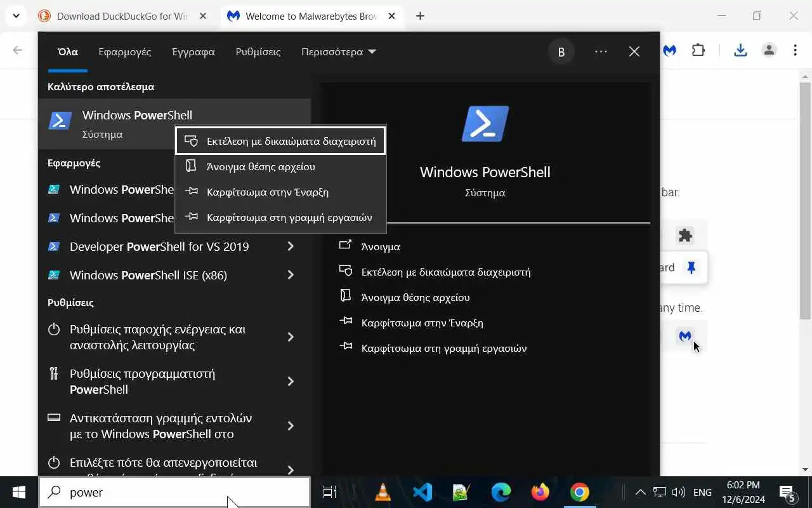Click the PowerShell icon beside Developer PowerShell
Image resolution: width=812 pixels, height=508 pixels.
(x=54, y=246)
